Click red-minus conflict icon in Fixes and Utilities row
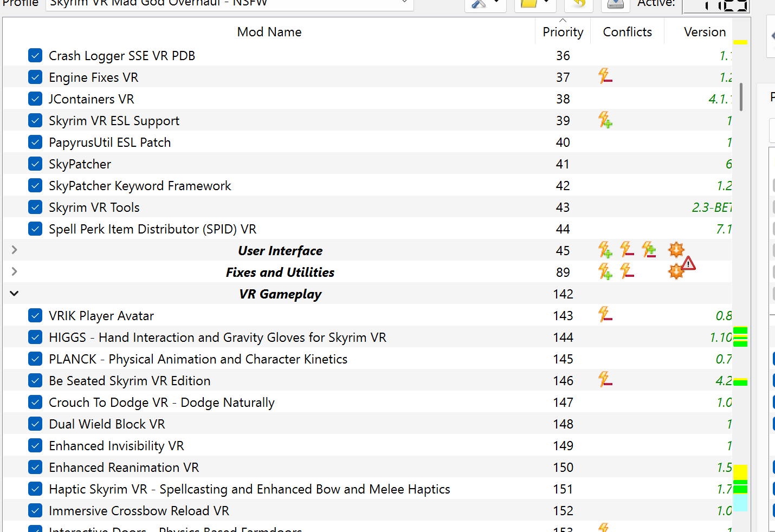The width and height of the screenshot is (775, 532). click(627, 271)
